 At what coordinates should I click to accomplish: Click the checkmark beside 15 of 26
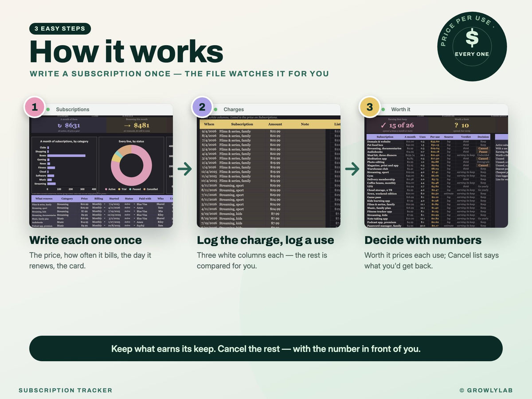pos(383,125)
